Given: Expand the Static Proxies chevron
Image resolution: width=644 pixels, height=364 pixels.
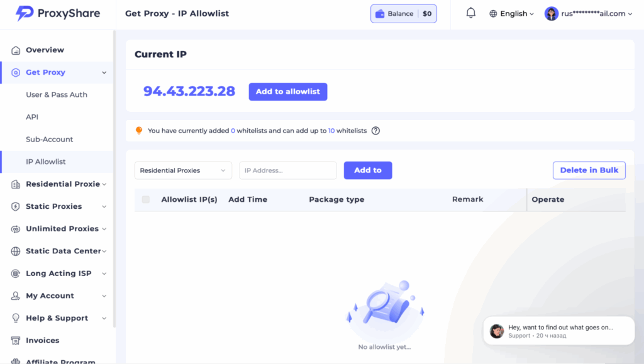Looking at the screenshot, I should tap(104, 206).
